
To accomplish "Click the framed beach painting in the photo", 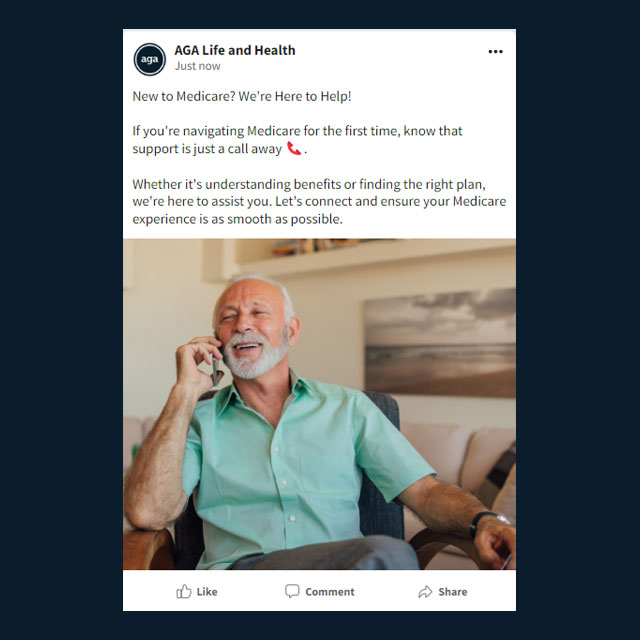I will [439, 344].
